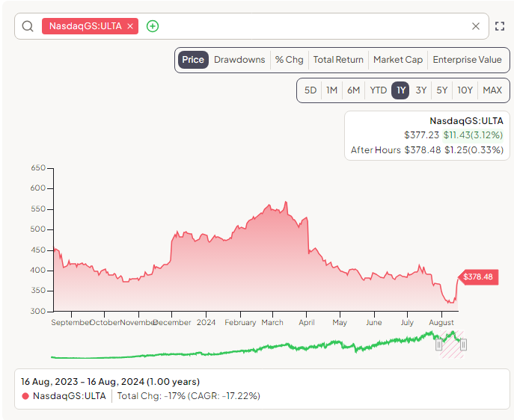Click the left range slider handle
Screen dimensions: 514x420
(x=438, y=345)
